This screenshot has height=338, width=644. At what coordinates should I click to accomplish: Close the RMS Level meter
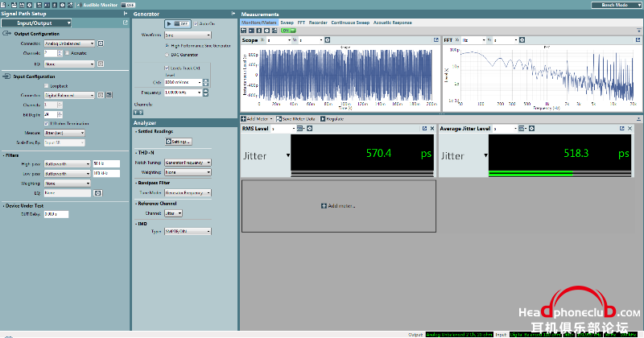(432, 129)
